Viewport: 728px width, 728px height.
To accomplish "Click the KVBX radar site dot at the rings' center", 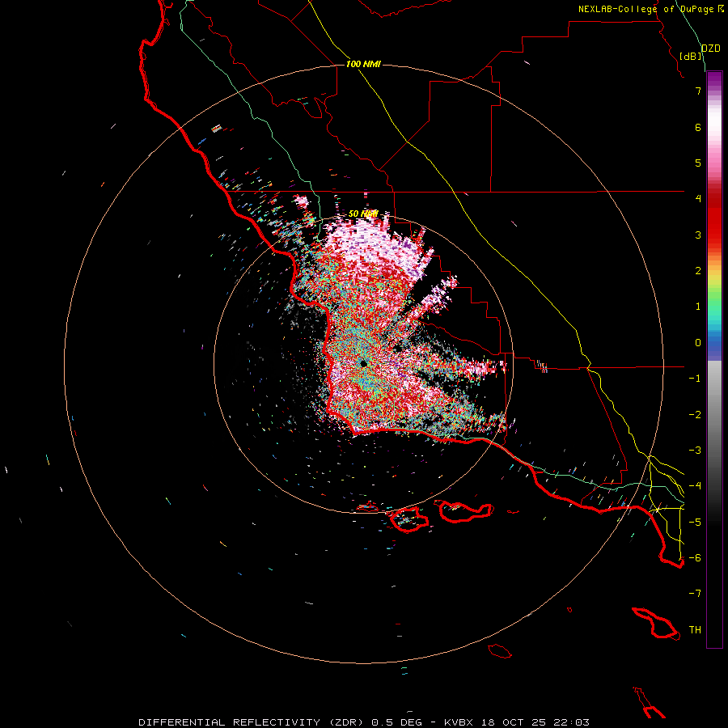I will point(363,364).
